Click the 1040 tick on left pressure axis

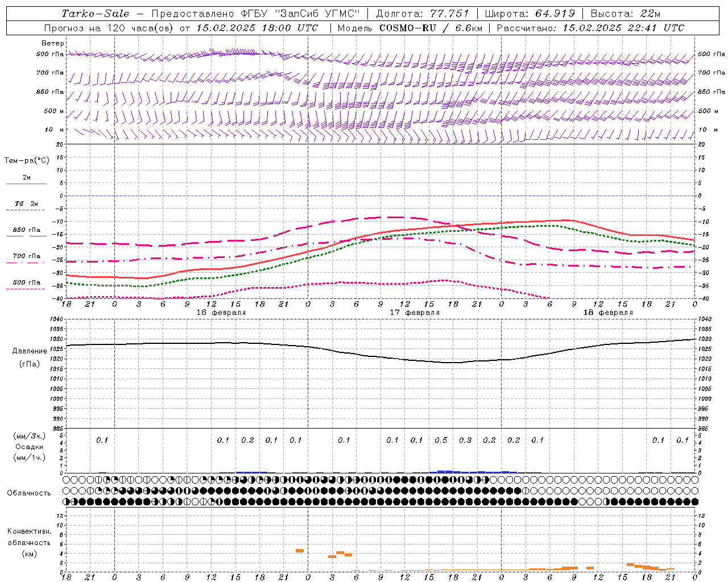coord(56,319)
